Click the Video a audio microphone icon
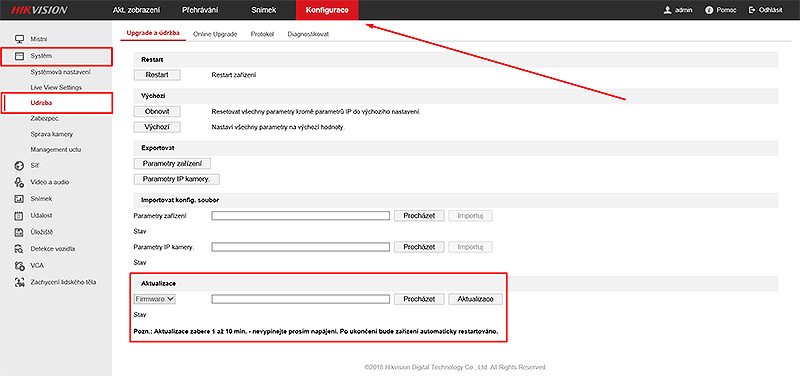 click(x=19, y=182)
